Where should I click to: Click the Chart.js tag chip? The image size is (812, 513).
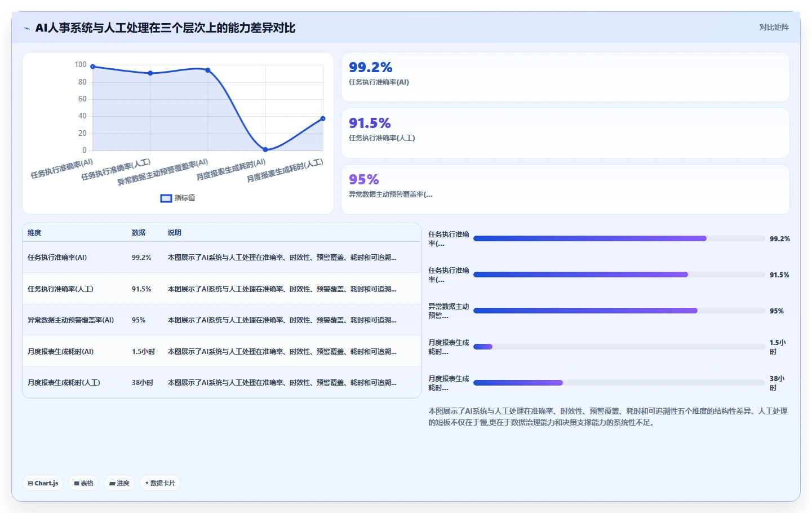43,483
